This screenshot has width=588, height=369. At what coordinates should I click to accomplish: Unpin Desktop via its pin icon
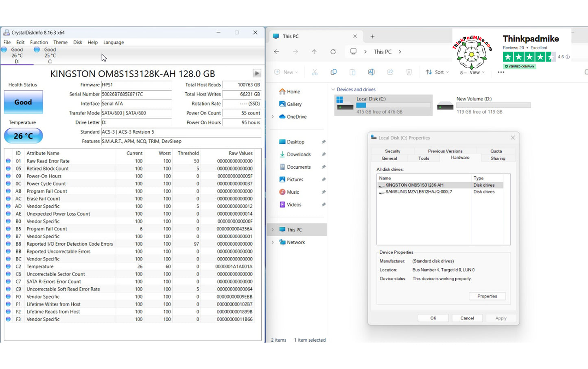(324, 142)
